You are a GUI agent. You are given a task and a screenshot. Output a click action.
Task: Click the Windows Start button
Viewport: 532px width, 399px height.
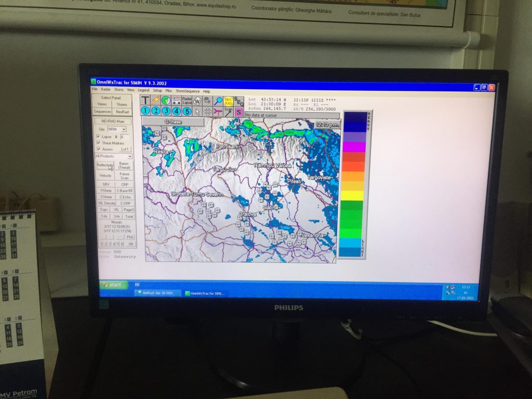[114, 285]
